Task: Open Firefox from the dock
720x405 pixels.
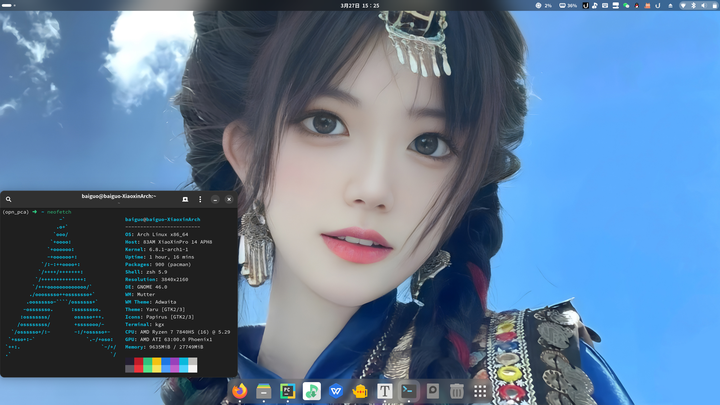Action: coord(239,391)
